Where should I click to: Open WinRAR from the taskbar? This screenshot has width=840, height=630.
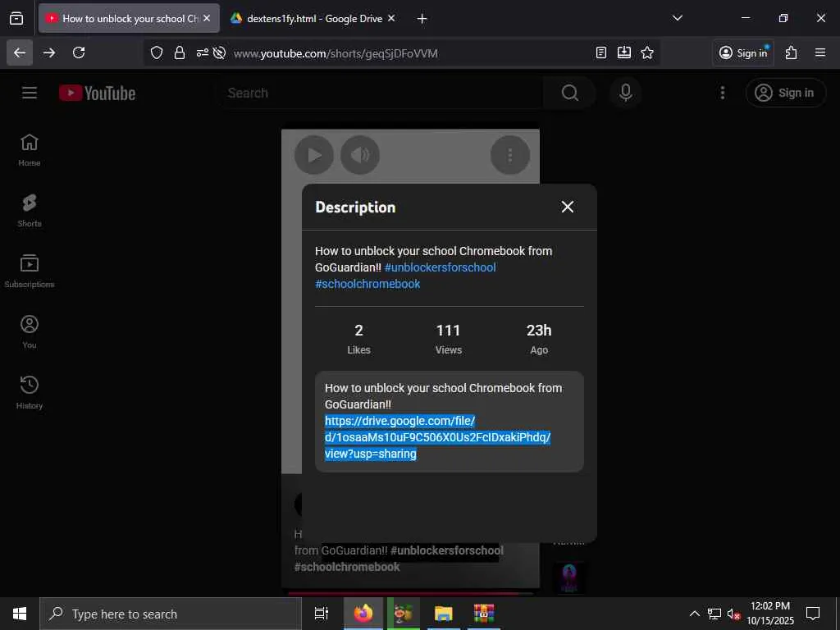(x=483, y=614)
